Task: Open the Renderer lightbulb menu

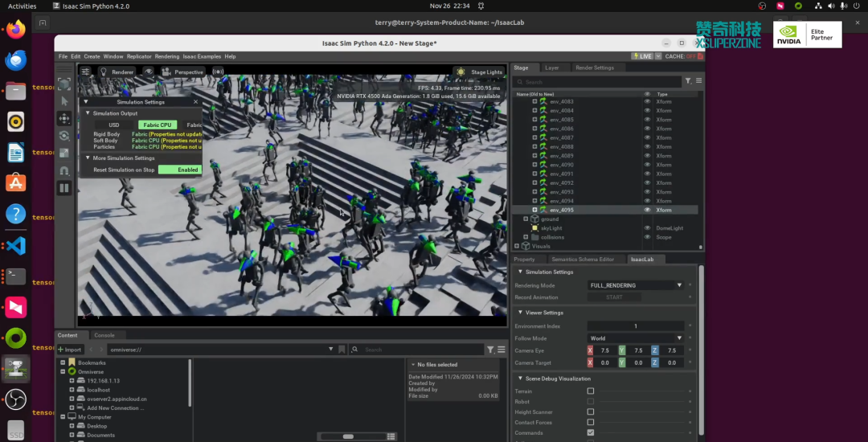Action: [x=117, y=72]
